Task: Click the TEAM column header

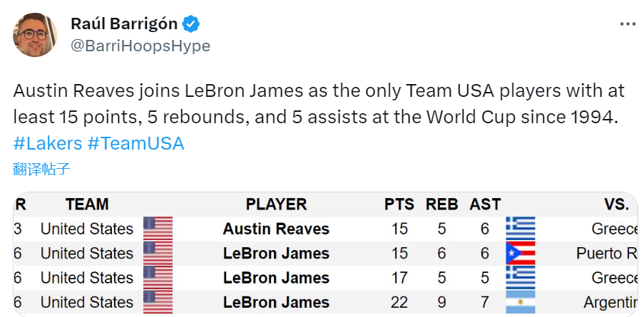Action: (x=87, y=204)
